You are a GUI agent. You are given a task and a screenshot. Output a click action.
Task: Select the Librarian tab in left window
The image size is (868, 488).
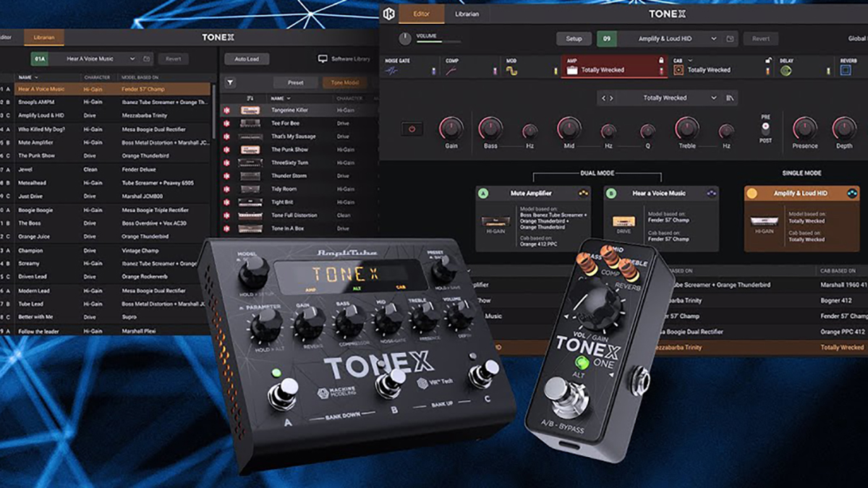(44, 37)
